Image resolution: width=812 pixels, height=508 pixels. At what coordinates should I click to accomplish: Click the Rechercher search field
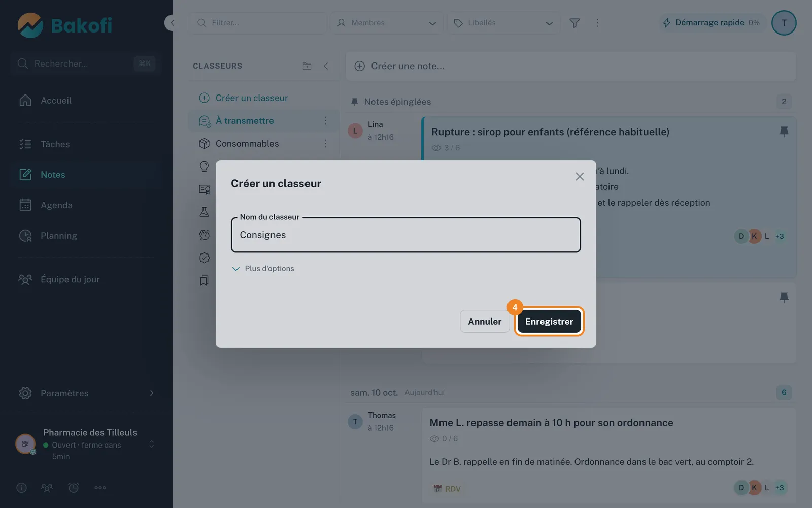pos(85,63)
